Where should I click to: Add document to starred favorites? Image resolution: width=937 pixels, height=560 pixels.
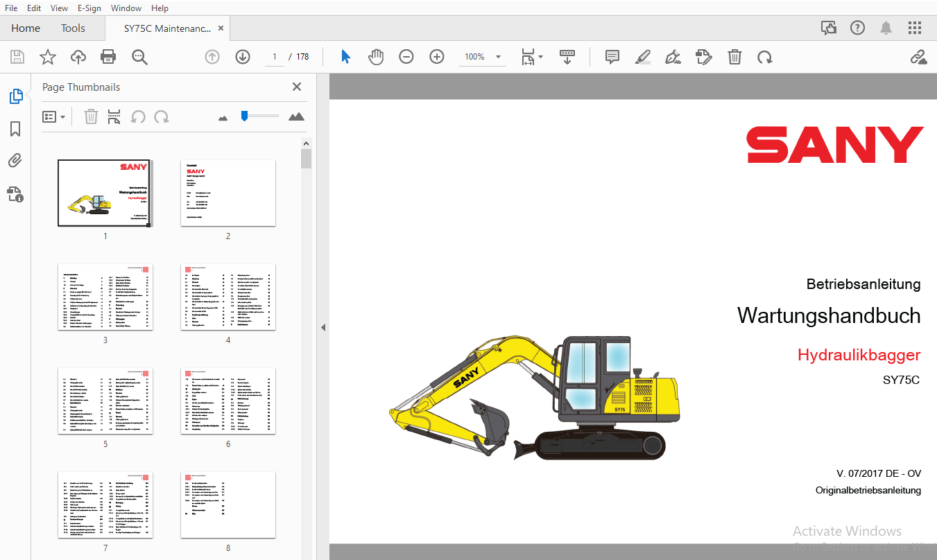pyautogui.click(x=48, y=57)
